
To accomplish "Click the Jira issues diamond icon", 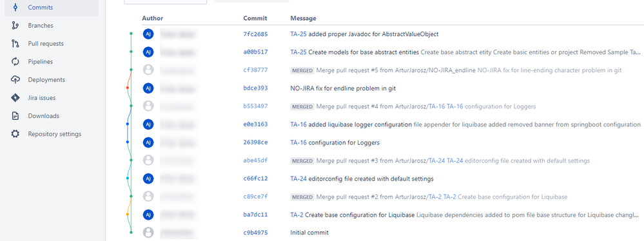I will [15, 98].
